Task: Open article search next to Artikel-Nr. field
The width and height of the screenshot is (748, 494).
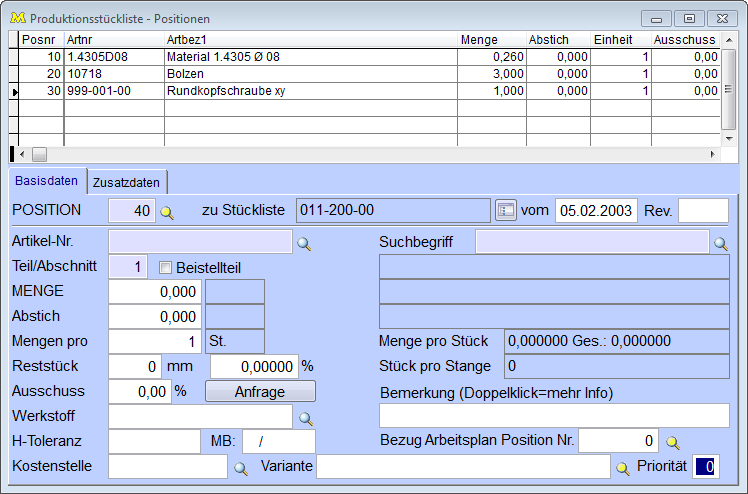Action: (305, 242)
